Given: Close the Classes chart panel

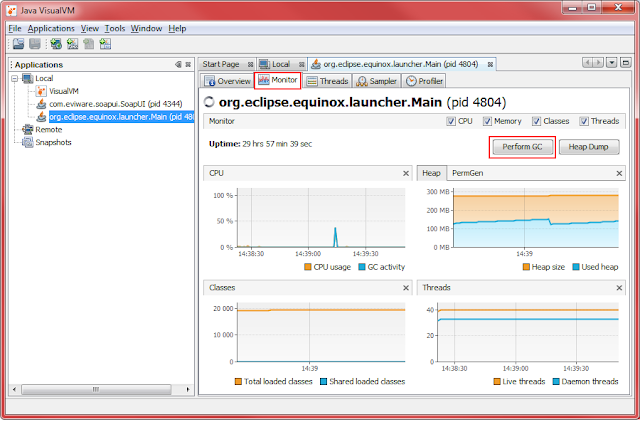Looking at the screenshot, I should coord(406,288).
